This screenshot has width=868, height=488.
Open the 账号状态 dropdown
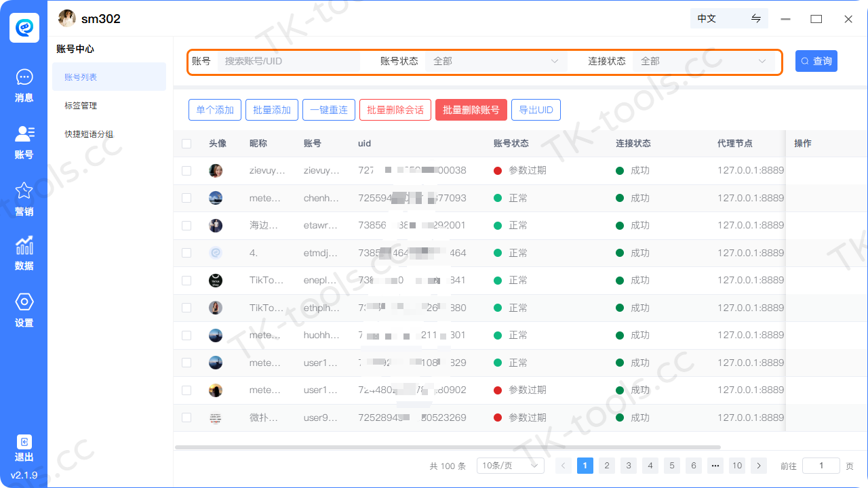coord(496,61)
